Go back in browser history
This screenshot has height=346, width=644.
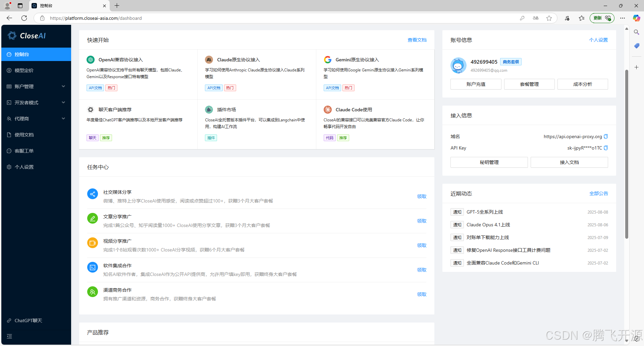(9, 18)
